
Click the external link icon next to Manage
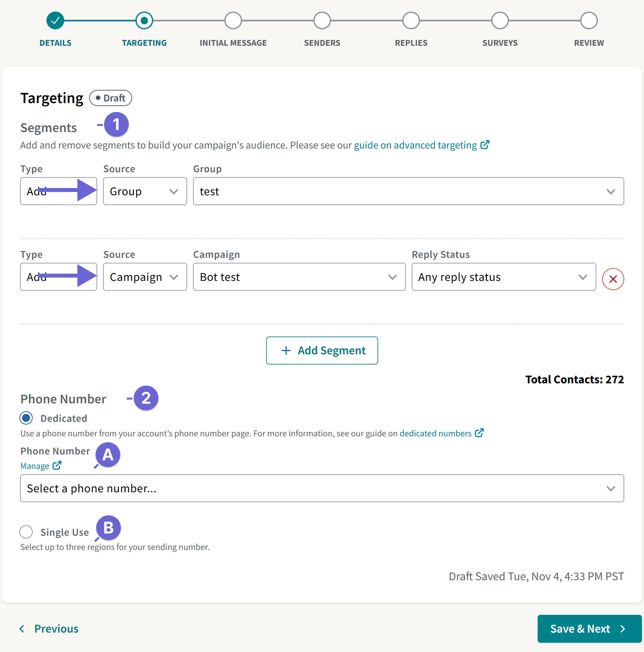[x=57, y=466]
